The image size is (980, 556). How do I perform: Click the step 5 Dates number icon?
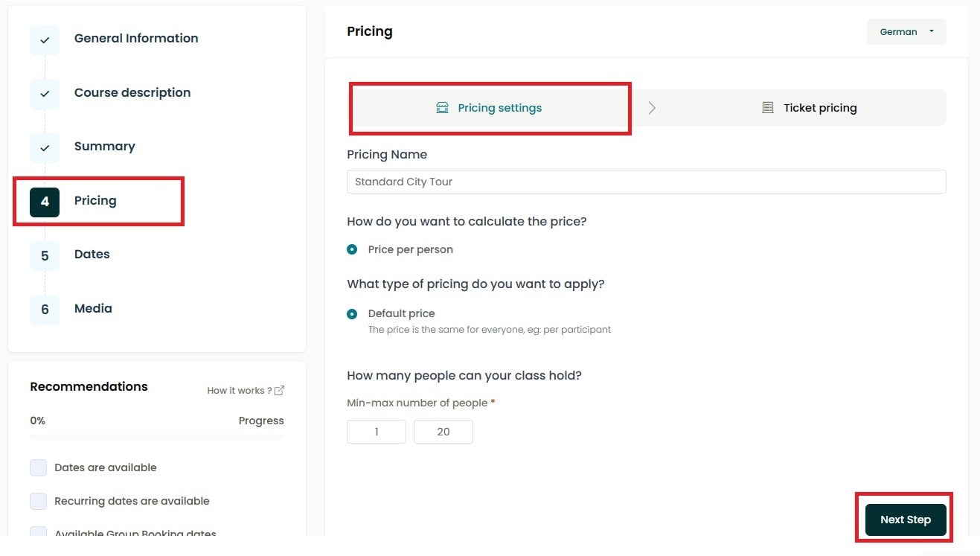coord(45,255)
